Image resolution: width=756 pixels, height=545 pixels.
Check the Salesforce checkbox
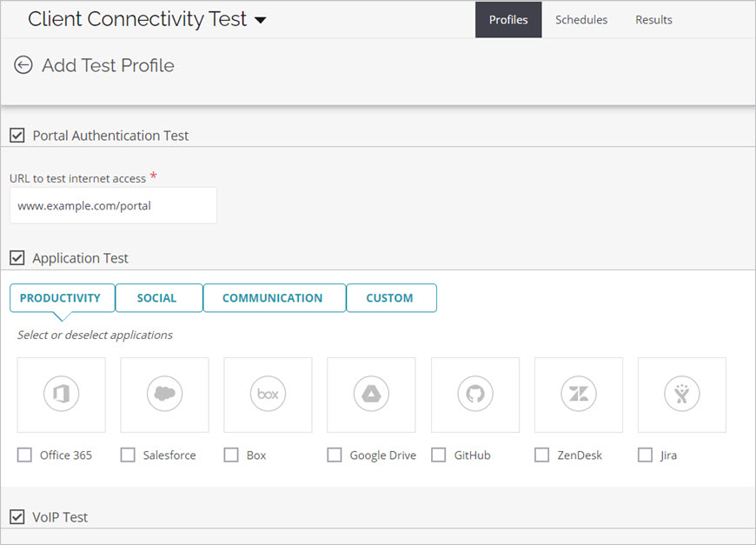pos(128,455)
